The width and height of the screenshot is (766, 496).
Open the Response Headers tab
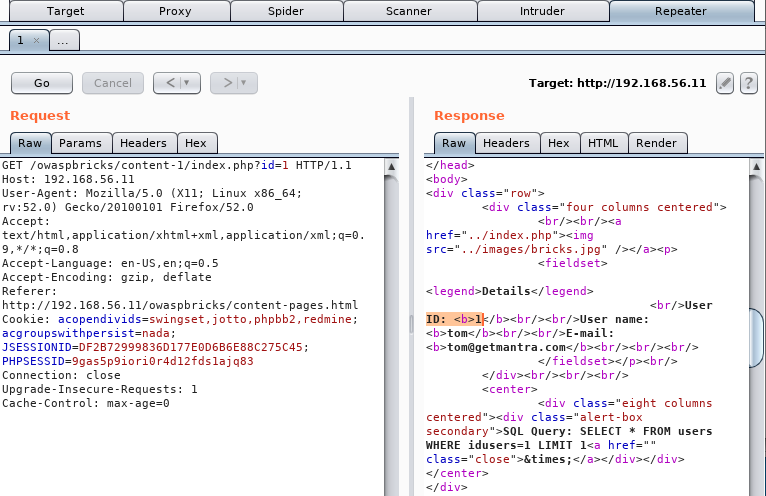[x=507, y=143]
